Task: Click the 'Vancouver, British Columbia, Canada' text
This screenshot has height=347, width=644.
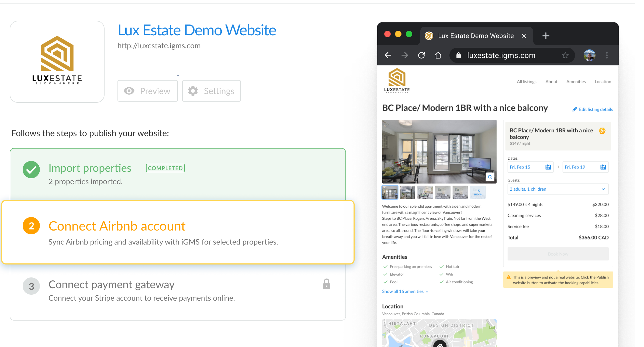Action: 413,314
